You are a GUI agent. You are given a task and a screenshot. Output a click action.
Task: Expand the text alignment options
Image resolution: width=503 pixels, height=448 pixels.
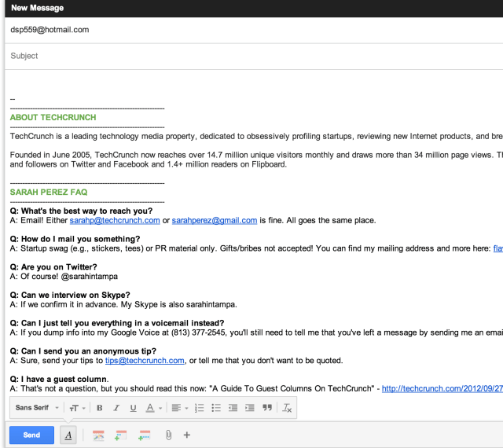click(180, 408)
